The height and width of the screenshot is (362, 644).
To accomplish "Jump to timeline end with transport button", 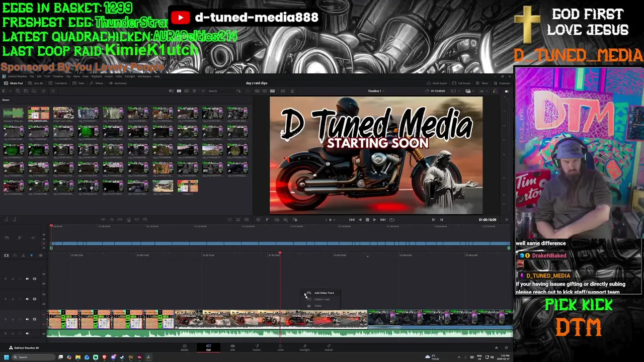I will click(383, 220).
